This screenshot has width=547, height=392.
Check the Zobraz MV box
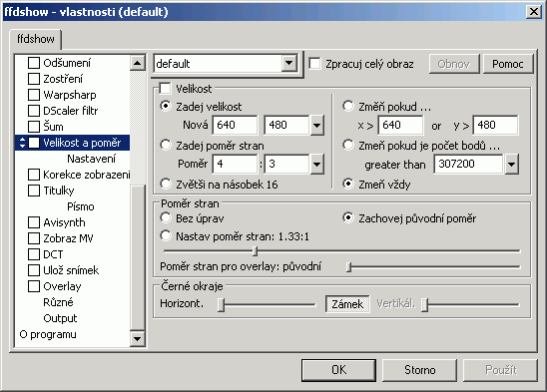34,238
